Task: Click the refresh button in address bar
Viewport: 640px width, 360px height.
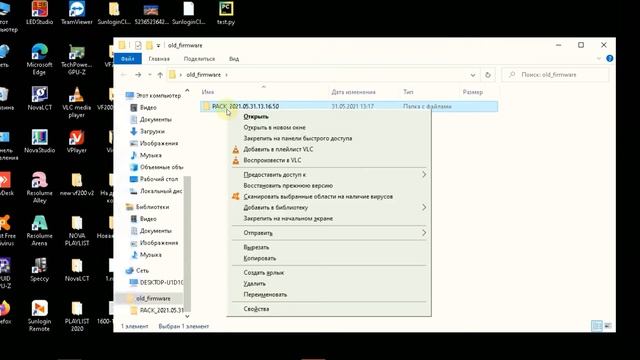Action: (487, 75)
